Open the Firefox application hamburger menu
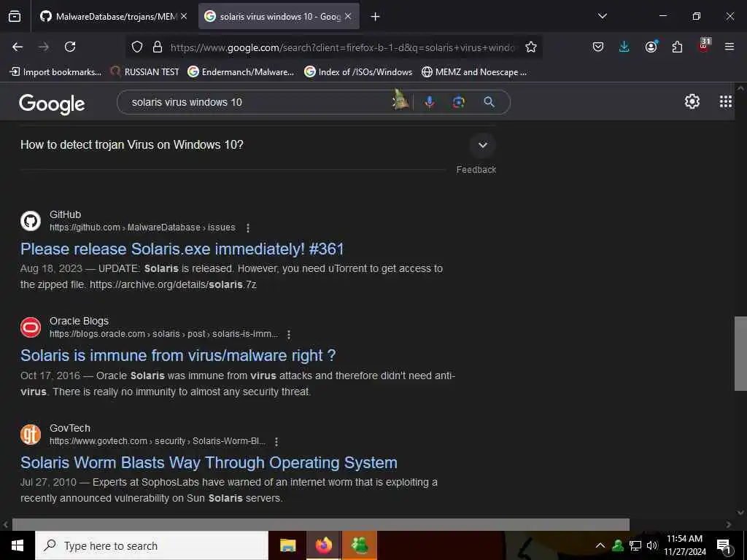The width and height of the screenshot is (747, 560). (x=729, y=47)
